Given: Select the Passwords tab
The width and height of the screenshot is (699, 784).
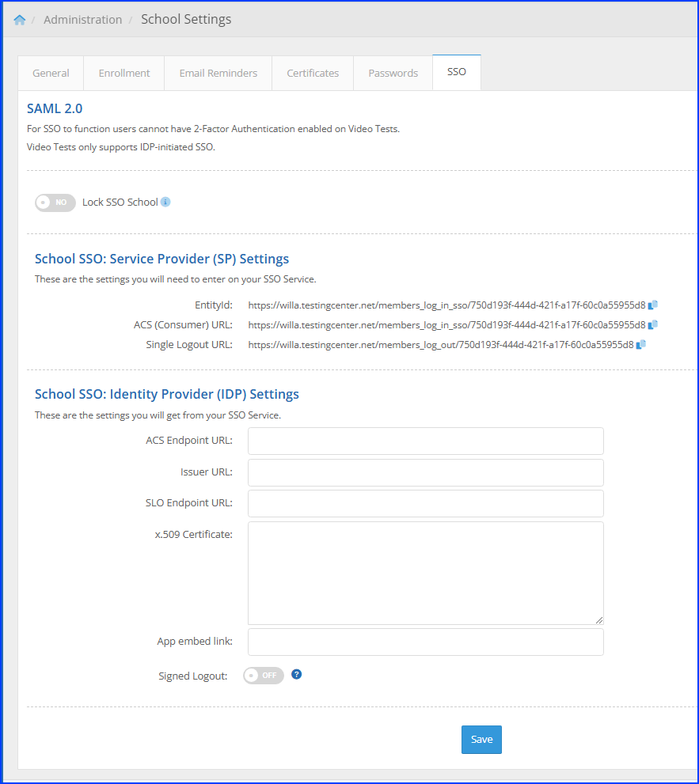Looking at the screenshot, I should pyautogui.click(x=393, y=73).
